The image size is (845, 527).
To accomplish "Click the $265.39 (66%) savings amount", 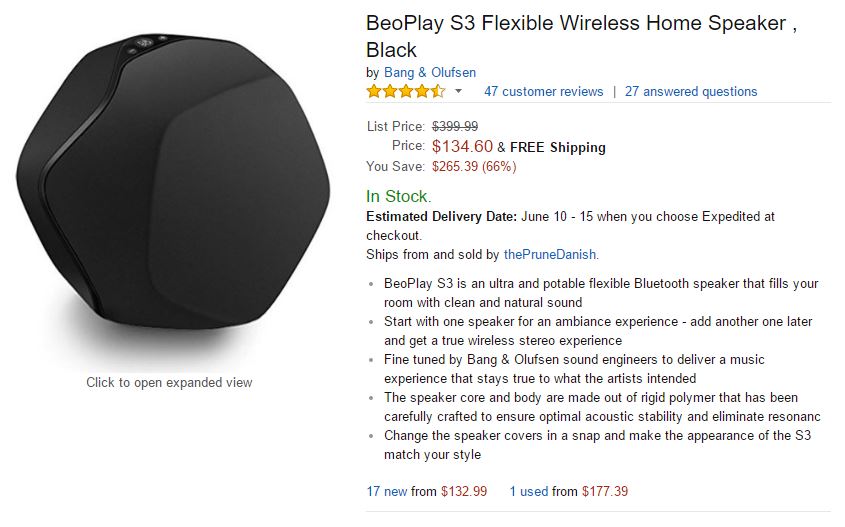I will point(474,166).
